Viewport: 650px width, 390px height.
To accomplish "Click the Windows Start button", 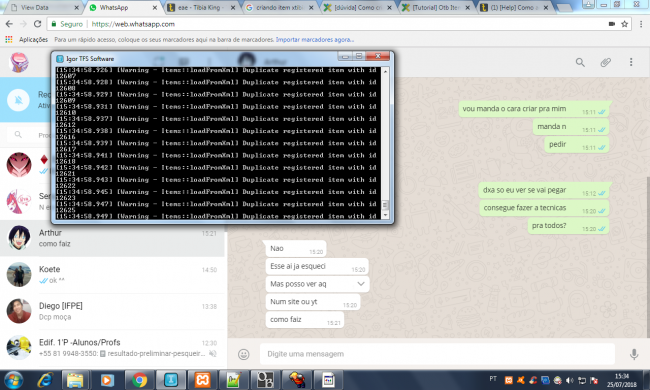I will pyautogui.click(x=14, y=380).
